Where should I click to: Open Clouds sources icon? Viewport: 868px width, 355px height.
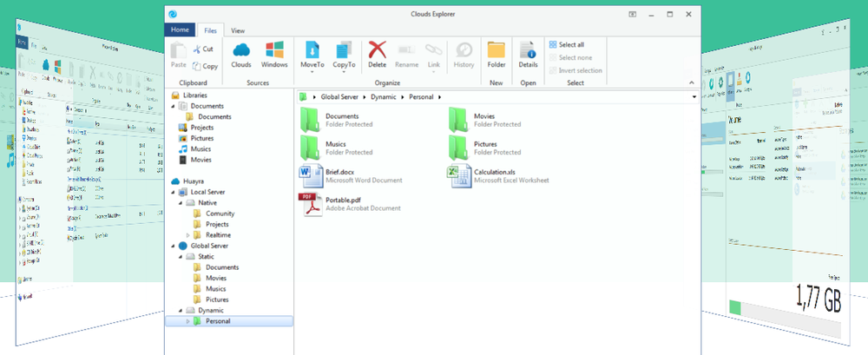coord(241,49)
